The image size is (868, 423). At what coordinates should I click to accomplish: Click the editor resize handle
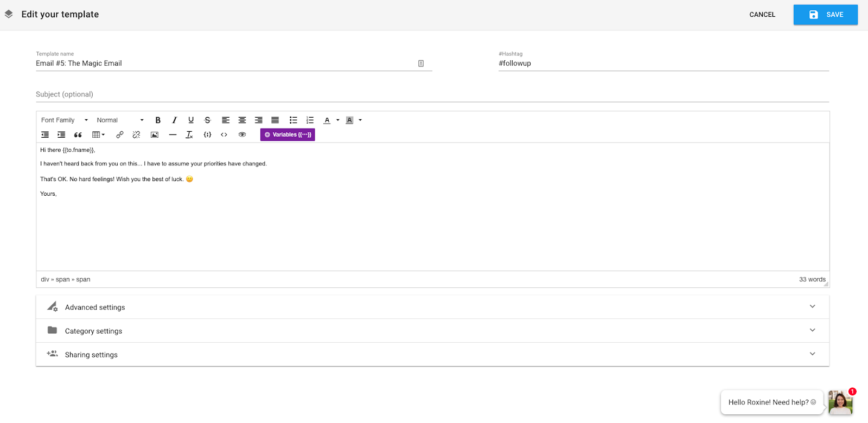coord(826,284)
